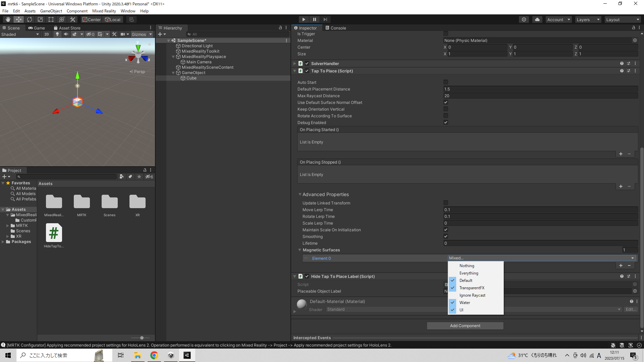The width and height of the screenshot is (644, 362).
Task: Open the MRTK folder in Assets grid
Action: pos(82,205)
